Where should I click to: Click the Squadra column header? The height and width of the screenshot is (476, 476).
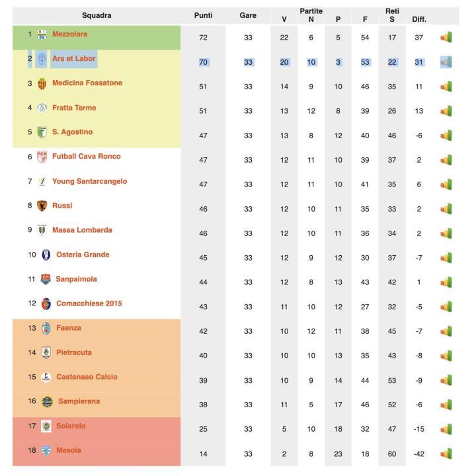tap(97, 15)
